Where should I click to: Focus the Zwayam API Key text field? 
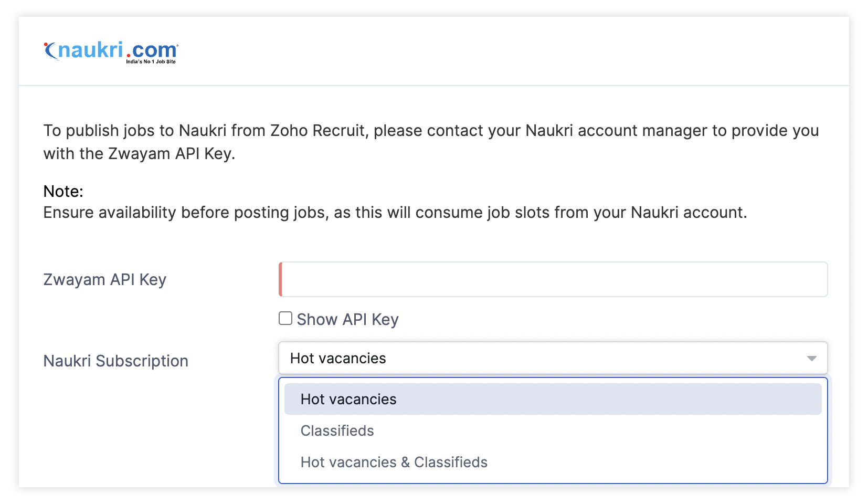(554, 279)
